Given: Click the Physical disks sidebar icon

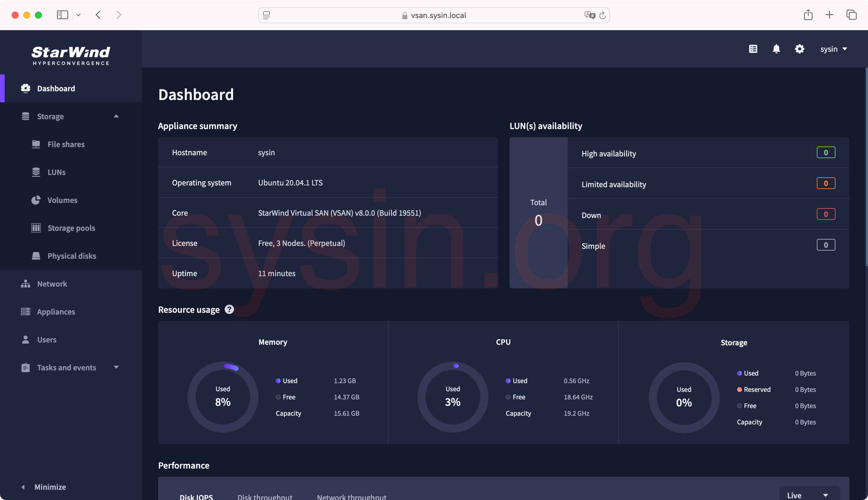Looking at the screenshot, I should pos(36,256).
